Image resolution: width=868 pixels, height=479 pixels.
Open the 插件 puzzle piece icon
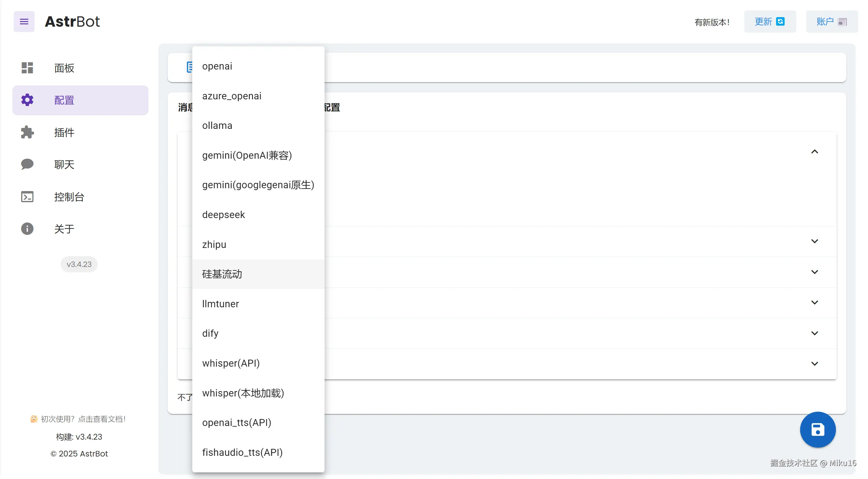pos(27,132)
